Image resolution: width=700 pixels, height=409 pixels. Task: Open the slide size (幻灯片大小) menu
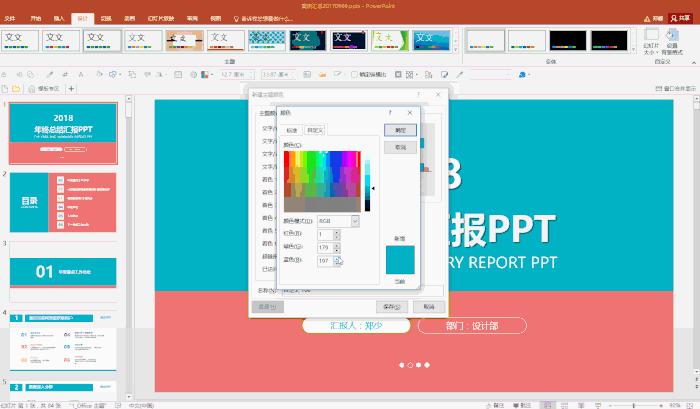651,42
